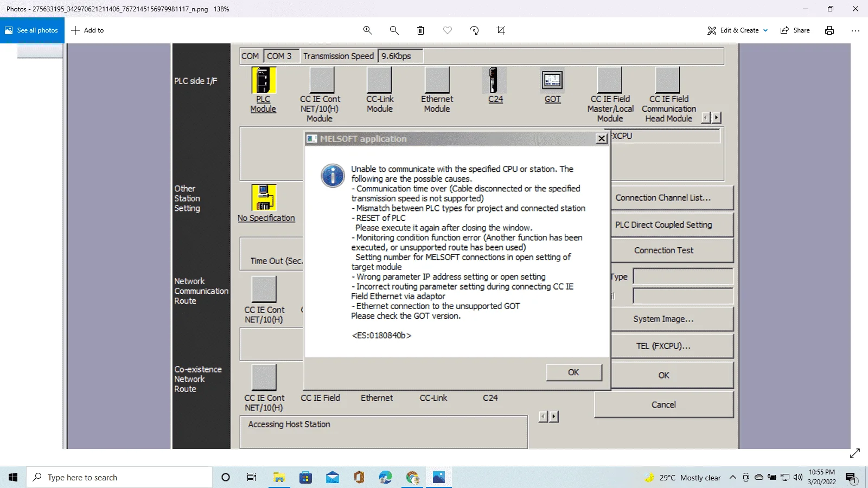The width and height of the screenshot is (868, 488).
Task: Open the Microsoft Store on taskbar
Action: (x=305, y=477)
